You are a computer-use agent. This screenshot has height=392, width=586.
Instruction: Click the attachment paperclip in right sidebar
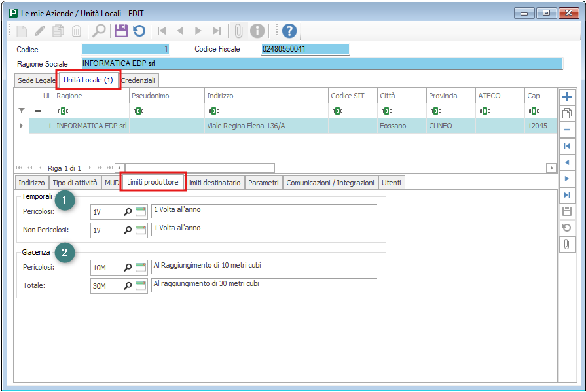click(567, 244)
